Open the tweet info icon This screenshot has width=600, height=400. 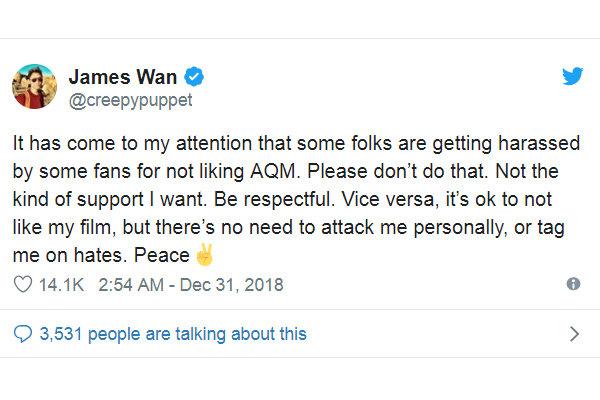click(x=573, y=284)
